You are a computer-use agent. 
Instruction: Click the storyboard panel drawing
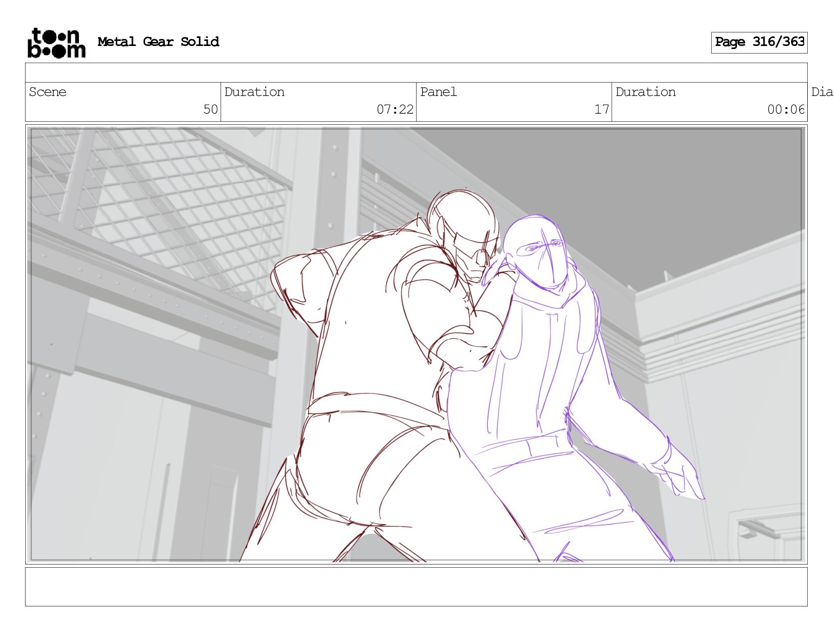pos(416,344)
